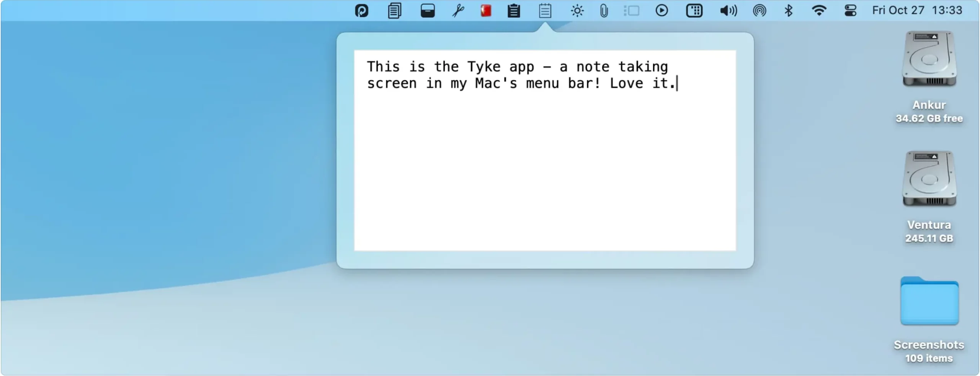Click the date and time clock
980x376 pixels.
(917, 10)
